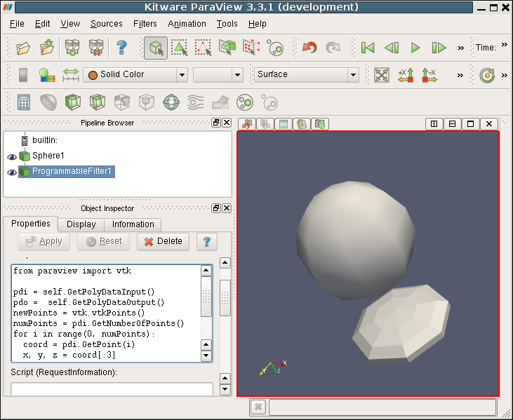Apply the Glyph filter sphere icon
The height and width of the screenshot is (420, 513).
coord(171,102)
